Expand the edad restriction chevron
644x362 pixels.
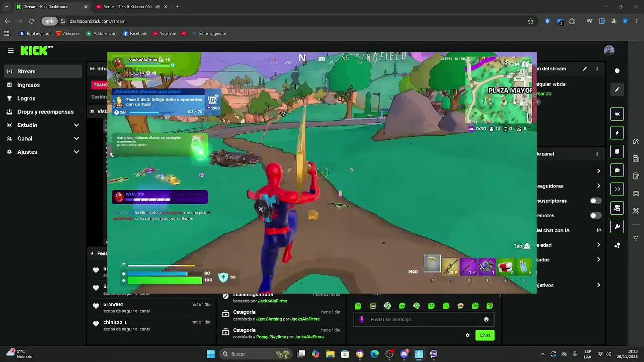[598, 245]
